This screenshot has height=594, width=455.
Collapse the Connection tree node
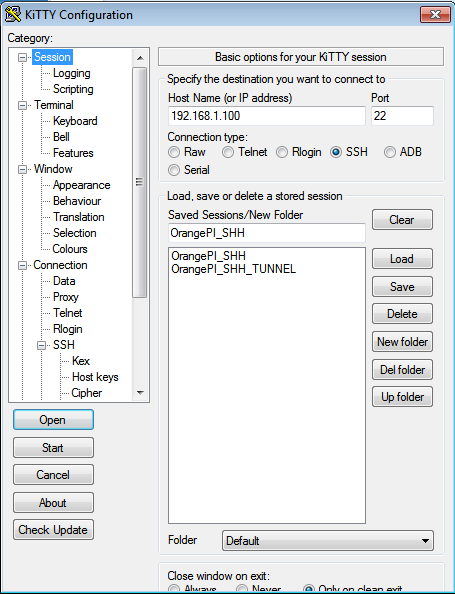coord(23,265)
